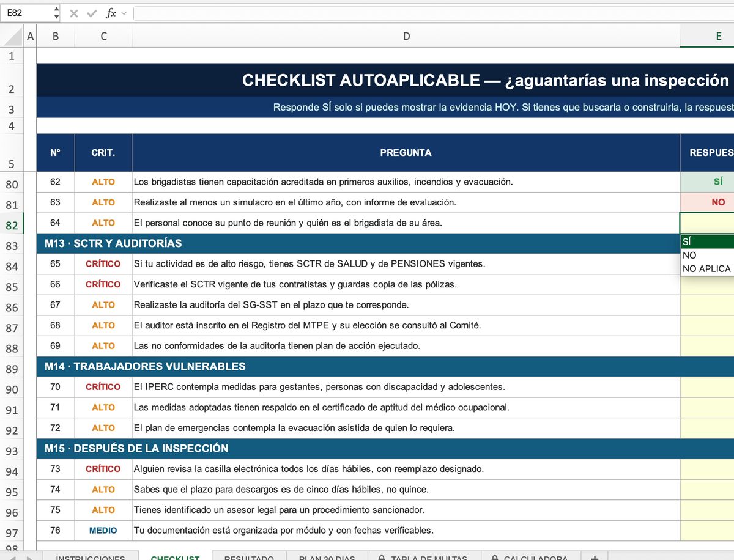Switch to TABLA DE MULTAS sheet tab
The width and height of the screenshot is (734, 560).
tap(424, 555)
